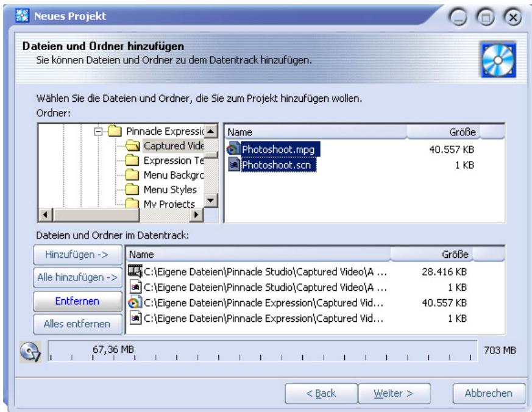Maximize the Neues Projekt window
532x412 pixels.
[486, 17]
